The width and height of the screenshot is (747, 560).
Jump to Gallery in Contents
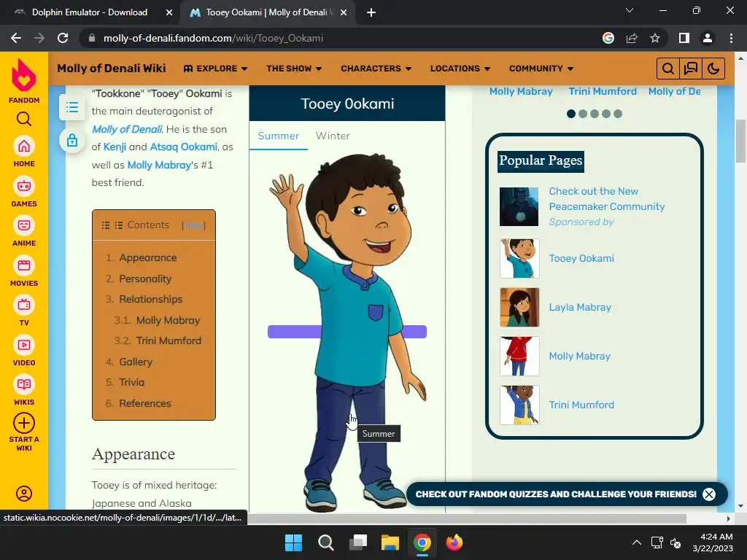135,362
